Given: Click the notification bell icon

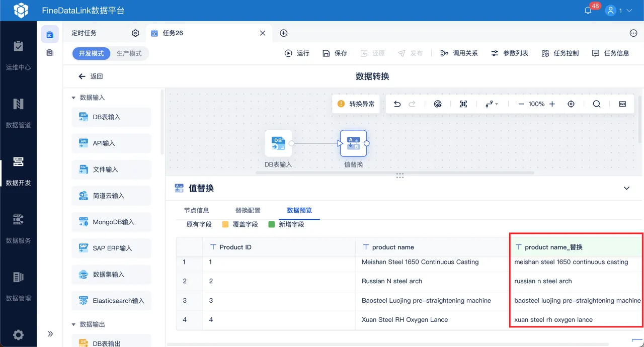Looking at the screenshot, I should coord(588,11).
